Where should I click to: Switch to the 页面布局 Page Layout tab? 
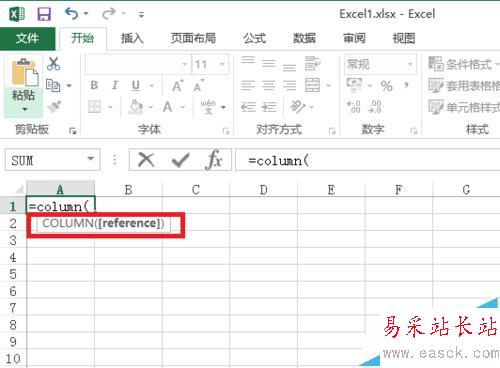(x=193, y=38)
